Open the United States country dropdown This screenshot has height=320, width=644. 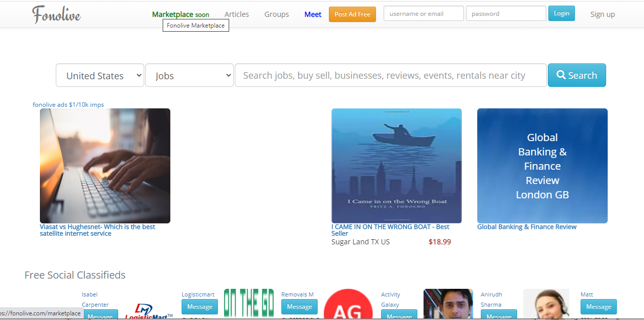[100, 75]
